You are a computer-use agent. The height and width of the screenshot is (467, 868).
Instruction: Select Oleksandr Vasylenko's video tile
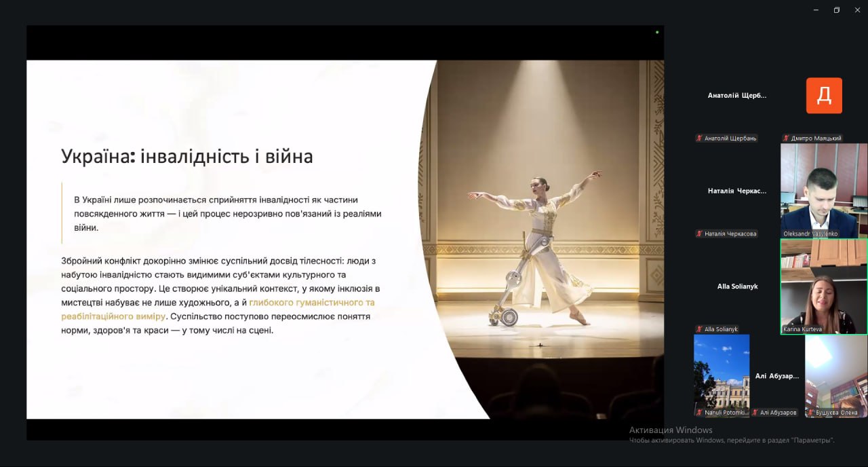824,190
